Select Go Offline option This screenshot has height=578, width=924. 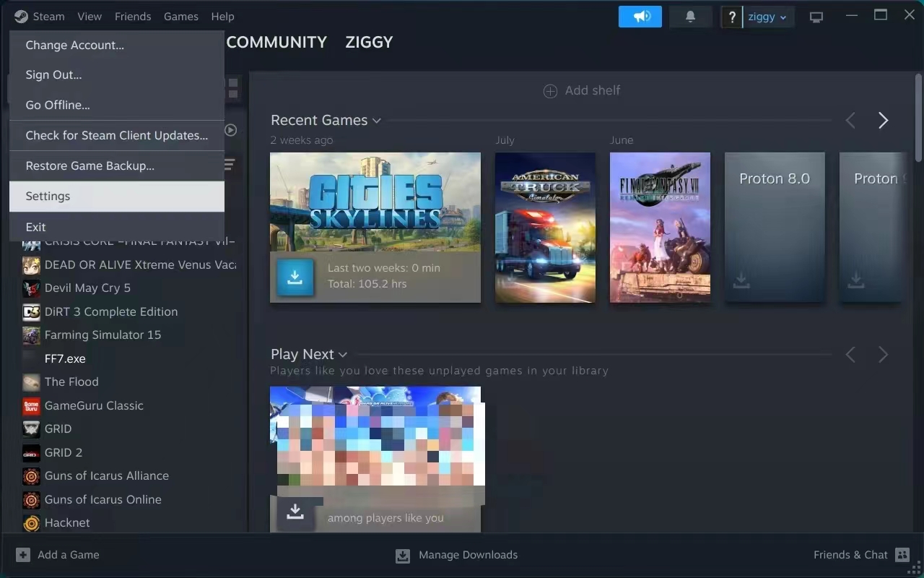coord(117,105)
